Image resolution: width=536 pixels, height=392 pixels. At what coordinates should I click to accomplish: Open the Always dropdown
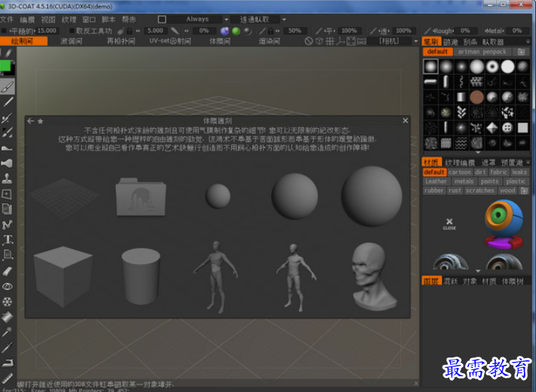tap(197, 20)
